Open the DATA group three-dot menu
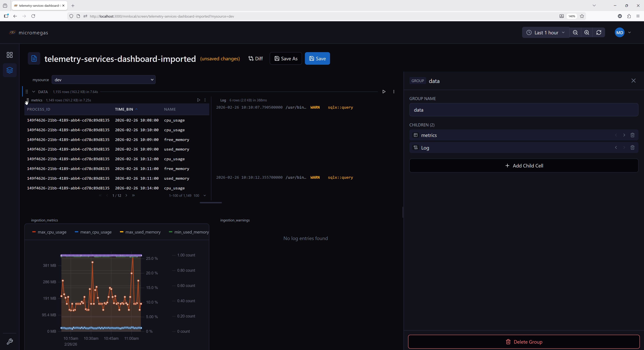The height and width of the screenshot is (350, 644). tap(394, 92)
